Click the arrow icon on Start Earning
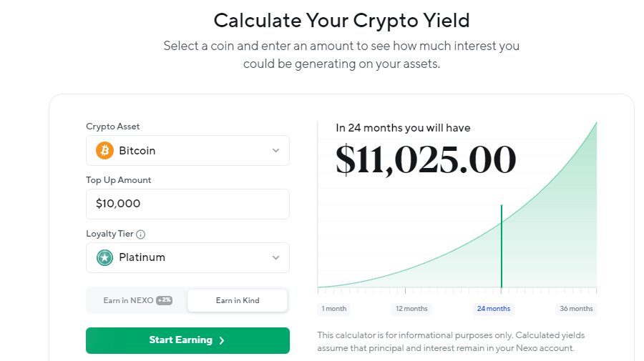Screen dimensions: 644x361 (x=222, y=341)
